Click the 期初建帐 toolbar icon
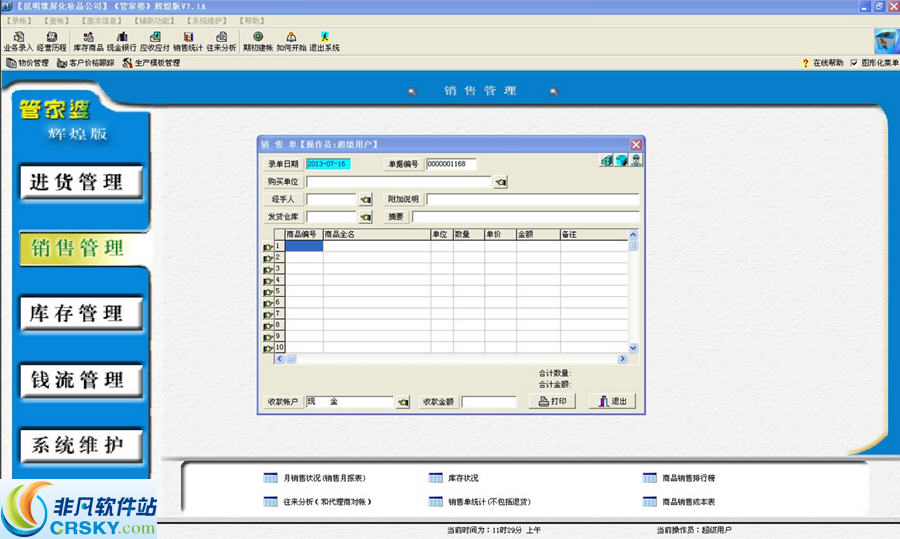This screenshot has width=900, height=539. pos(258,42)
